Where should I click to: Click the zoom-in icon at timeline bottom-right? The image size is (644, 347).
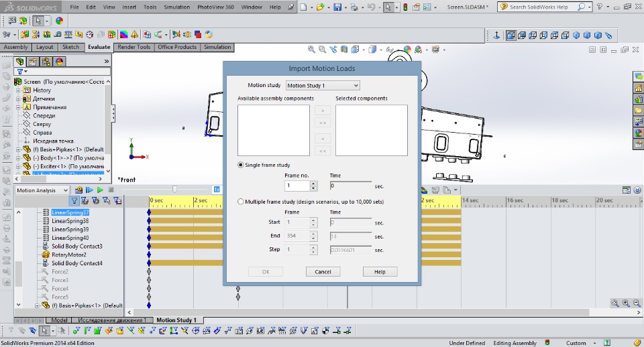626,303
